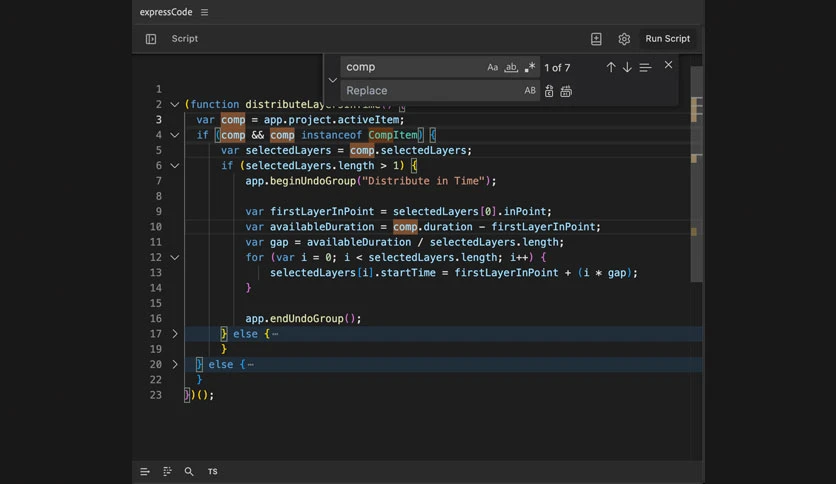
Task: Click the bottom code outline icon
Action: (x=167, y=471)
